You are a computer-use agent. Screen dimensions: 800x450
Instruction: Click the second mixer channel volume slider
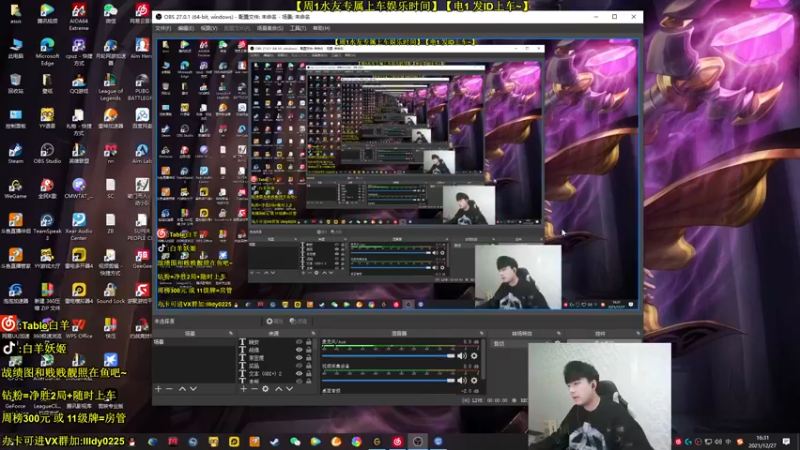388,380
